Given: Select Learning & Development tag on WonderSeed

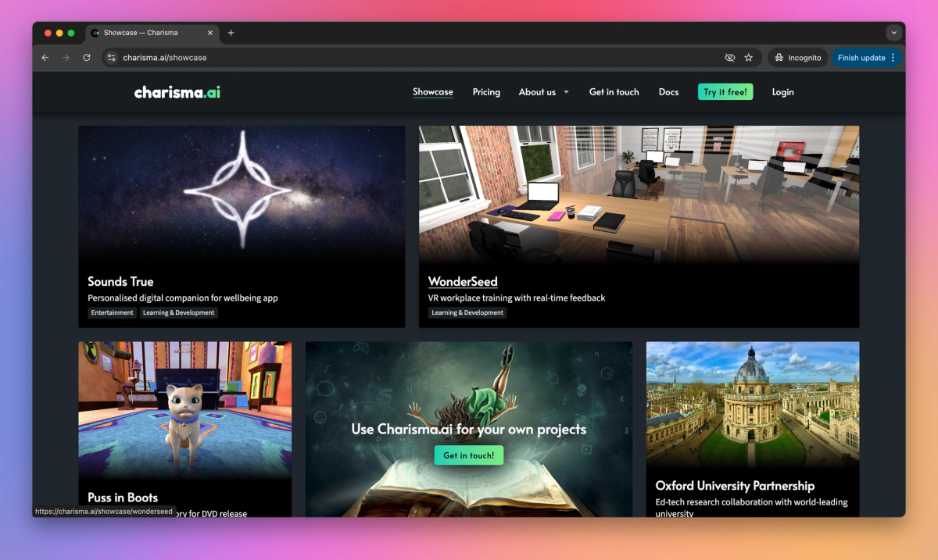Looking at the screenshot, I should coord(467,312).
